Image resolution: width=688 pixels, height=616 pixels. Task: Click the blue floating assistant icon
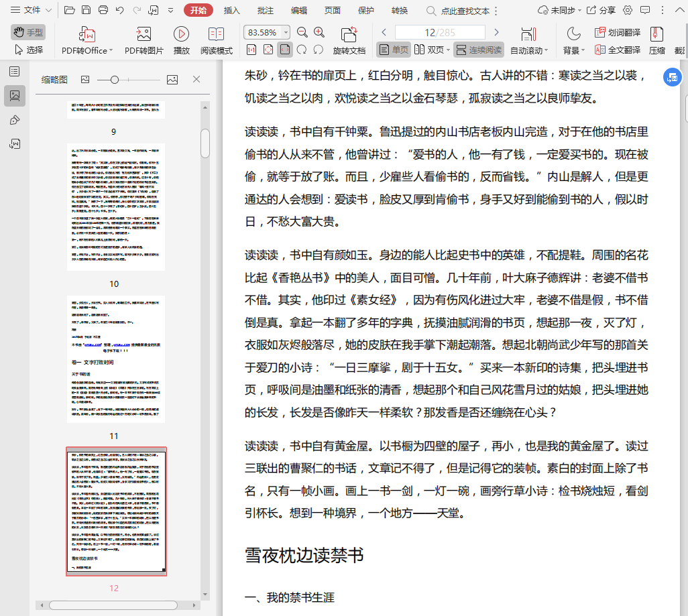coord(672,78)
